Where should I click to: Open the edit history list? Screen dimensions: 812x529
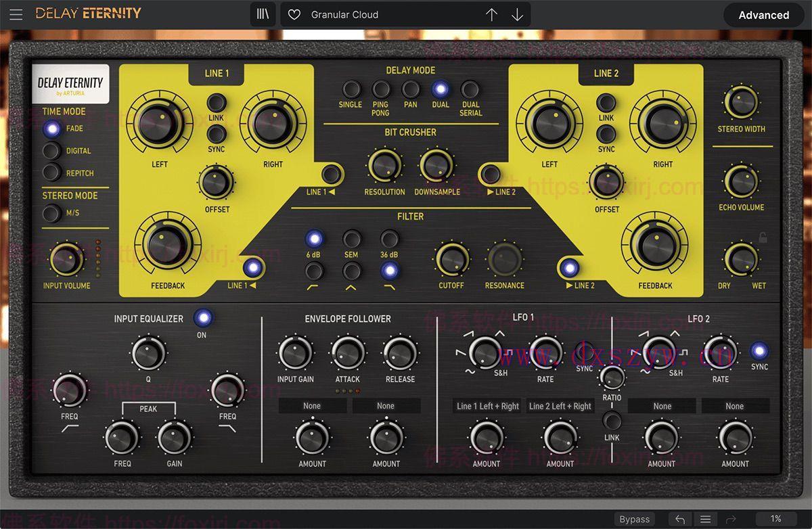[x=705, y=519]
